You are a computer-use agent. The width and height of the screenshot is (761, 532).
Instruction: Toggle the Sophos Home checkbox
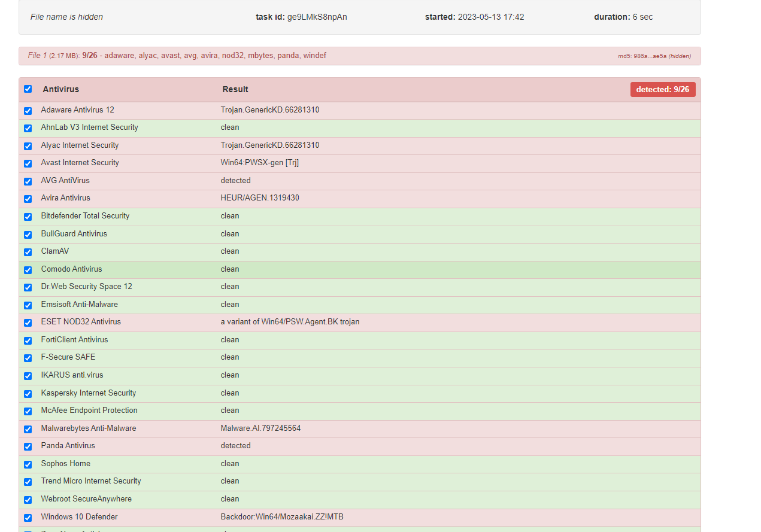click(28, 464)
